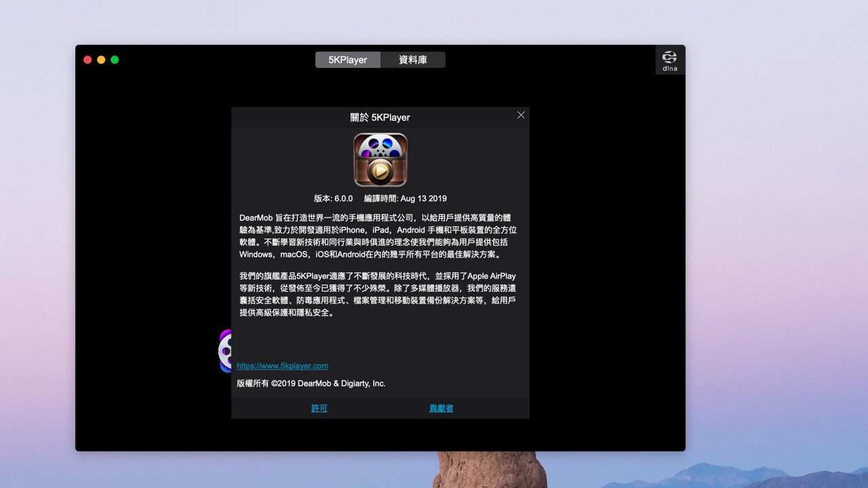
Task: Open the DLNA streaming icon
Action: click(x=670, y=60)
